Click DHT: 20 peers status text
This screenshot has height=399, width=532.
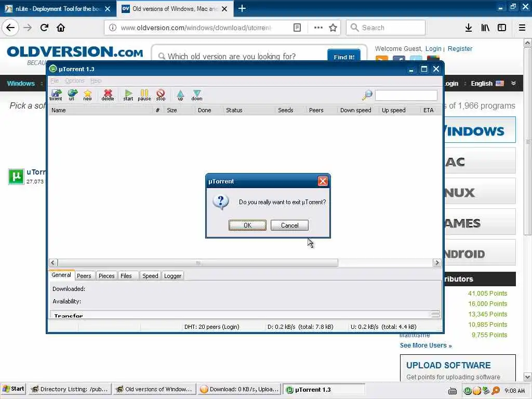212,327
